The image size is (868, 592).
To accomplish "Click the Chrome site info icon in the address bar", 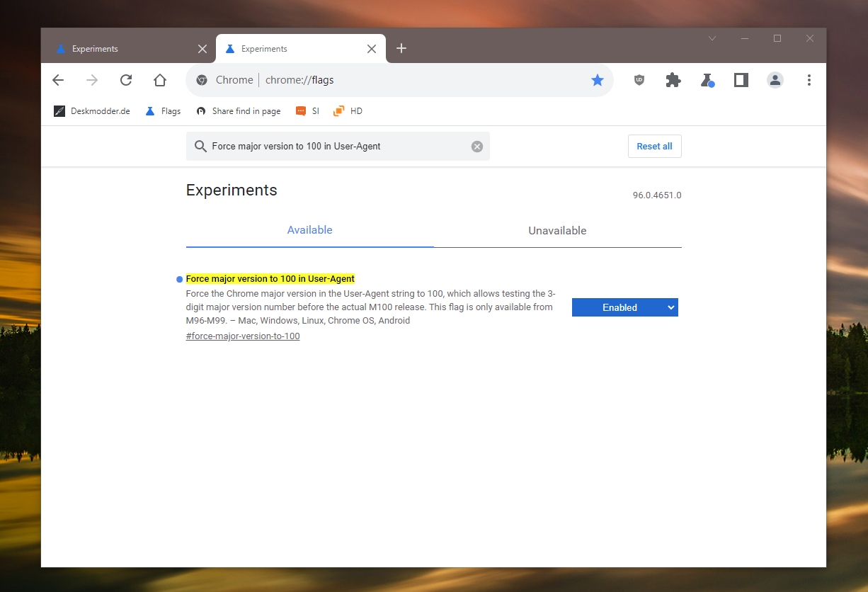I will [202, 80].
